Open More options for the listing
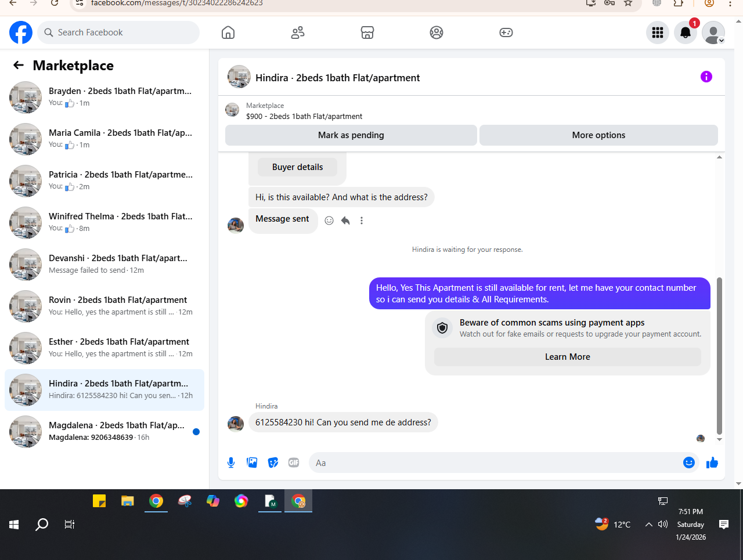The width and height of the screenshot is (743, 560). (598, 135)
